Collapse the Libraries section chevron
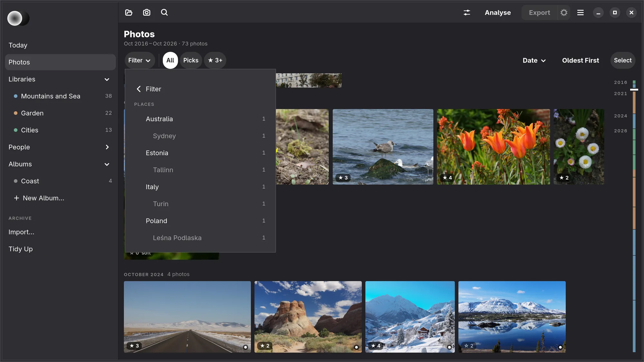644x362 pixels. click(107, 79)
